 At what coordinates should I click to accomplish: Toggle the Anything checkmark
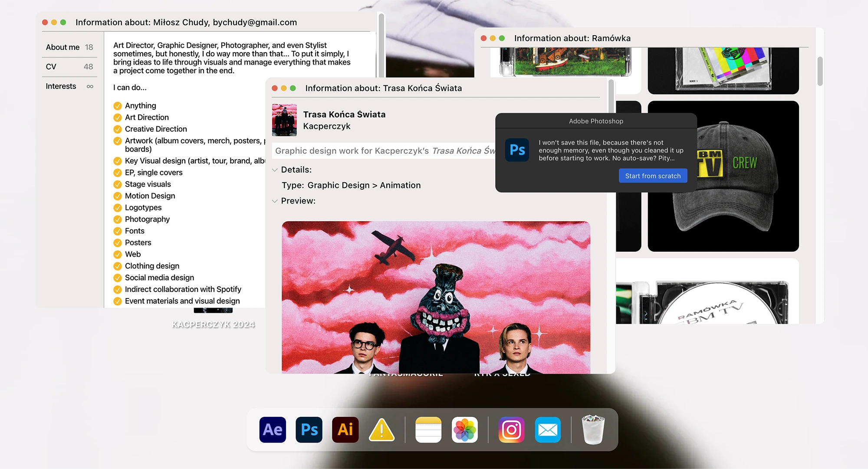(x=117, y=106)
